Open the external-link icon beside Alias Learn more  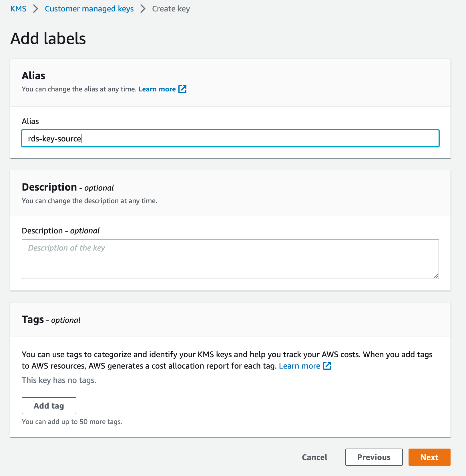tap(182, 89)
